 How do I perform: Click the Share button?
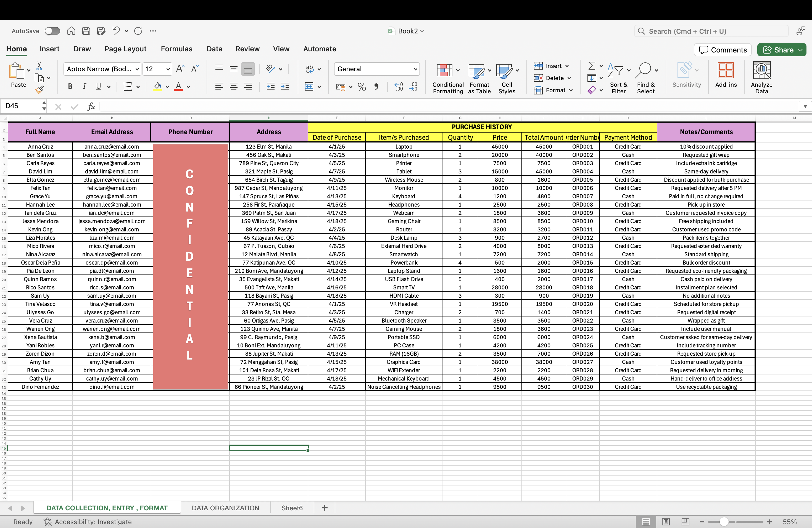point(778,50)
